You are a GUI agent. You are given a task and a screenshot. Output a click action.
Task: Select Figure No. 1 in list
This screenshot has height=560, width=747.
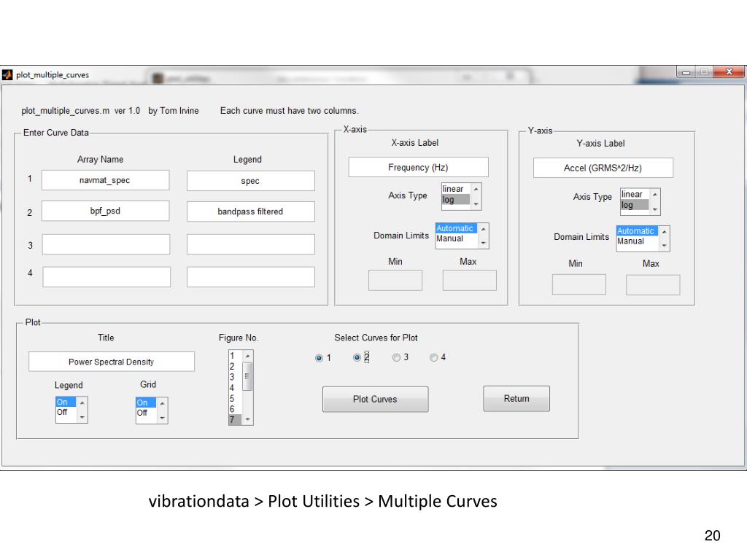[x=236, y=356]
